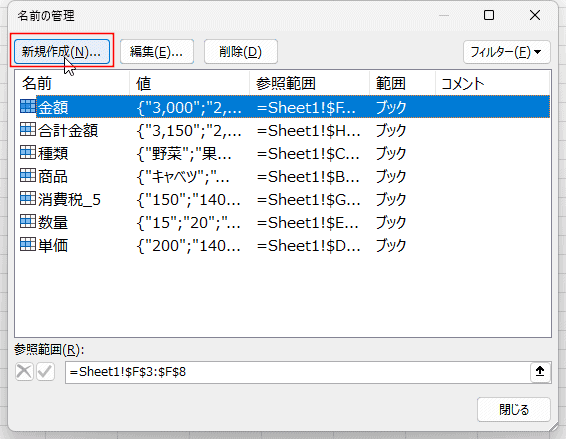Click the table icon beside 単価
The width and height of the screenshot is (566, 439).
tap(28, 244)
